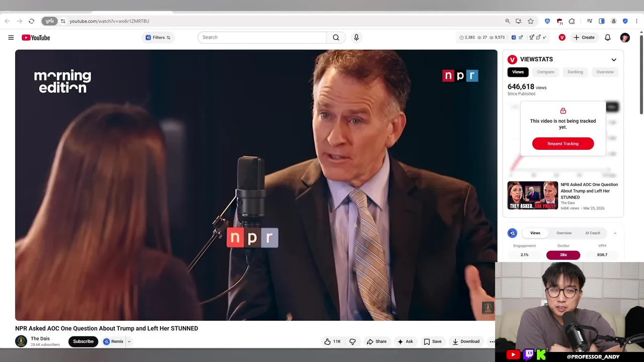Image resolution: width=644 pixels, height=362 pixels.
Task: Open the vidIQ Filters button
Action: pos(158,38)
